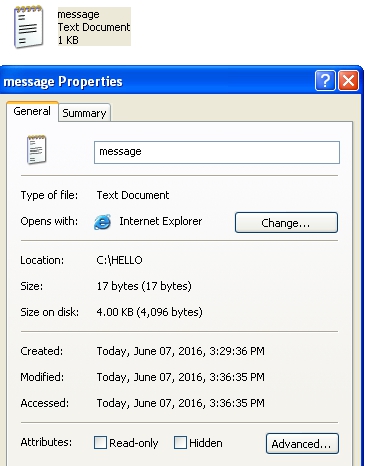Click the "Modified:" label

pos(42,377)
